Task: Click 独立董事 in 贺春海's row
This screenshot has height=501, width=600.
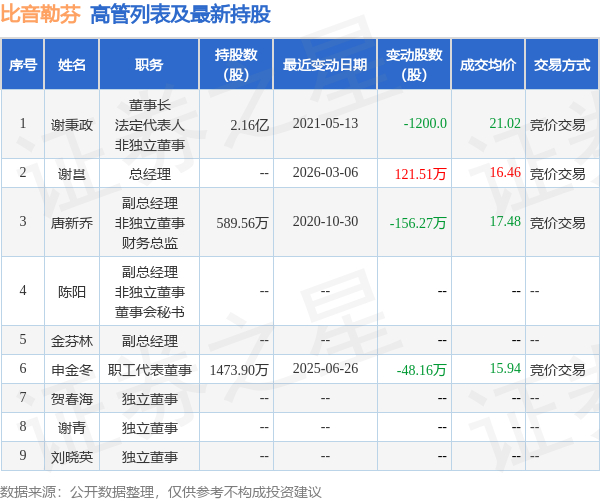Action: point(150,399)
